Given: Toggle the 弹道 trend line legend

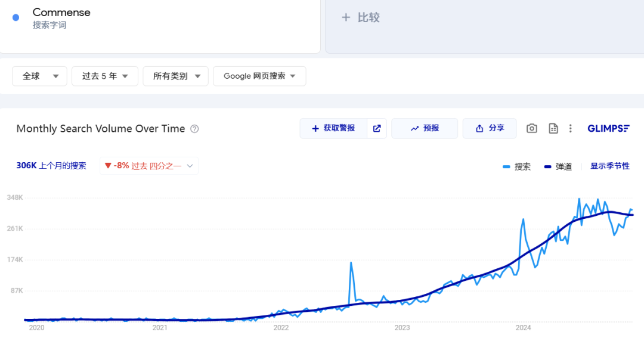Looking at the screenshot, I should pyautogui.click(x=558, y=166).
